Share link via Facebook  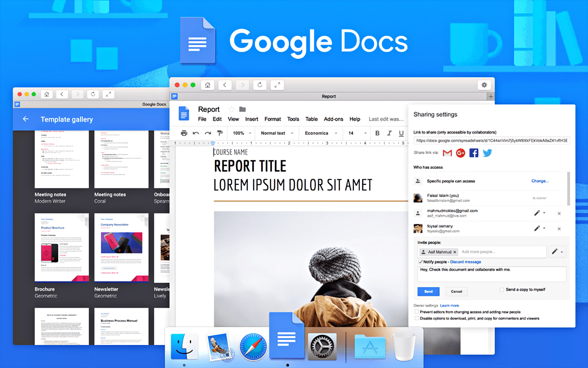click(x=474, y=153)
